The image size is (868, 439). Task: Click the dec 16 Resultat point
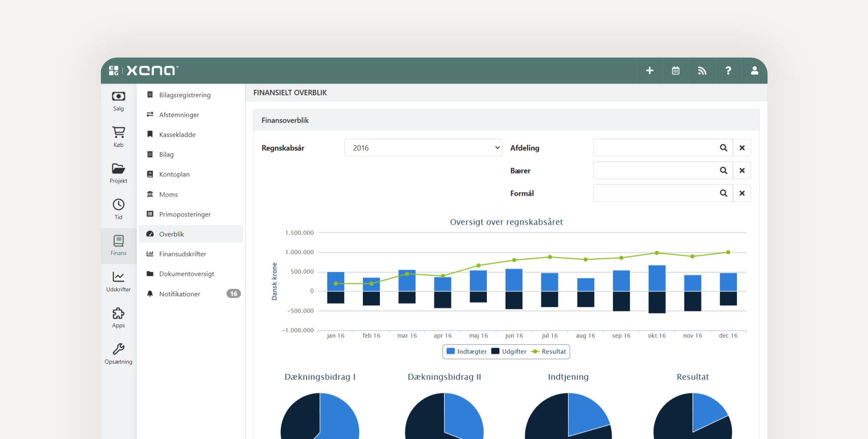tap(728, 252)
